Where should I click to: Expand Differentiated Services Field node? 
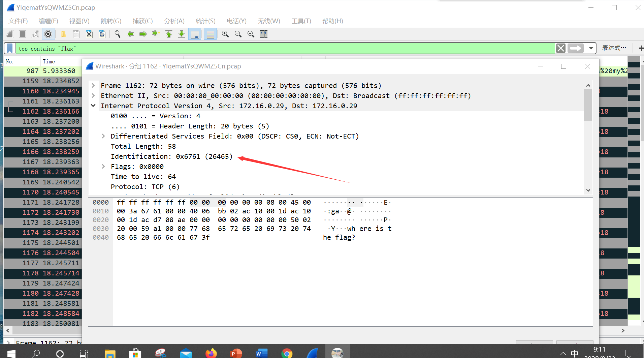point(103,136)
